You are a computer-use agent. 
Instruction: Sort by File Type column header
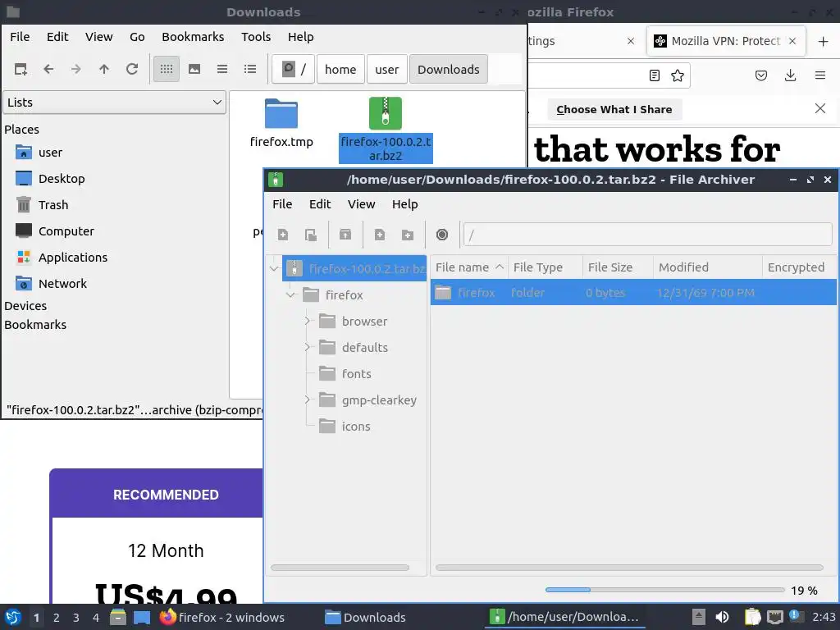pos(545,267)
